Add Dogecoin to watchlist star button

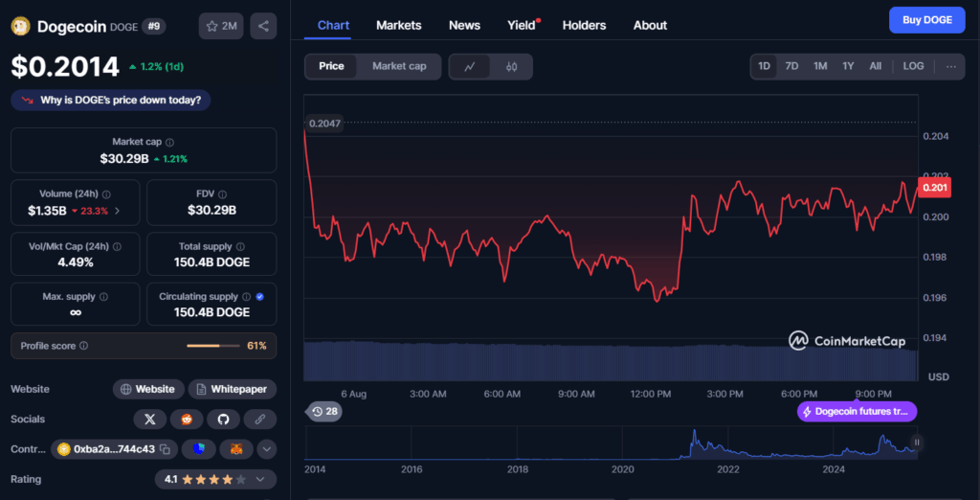click(x=221, y=26)
